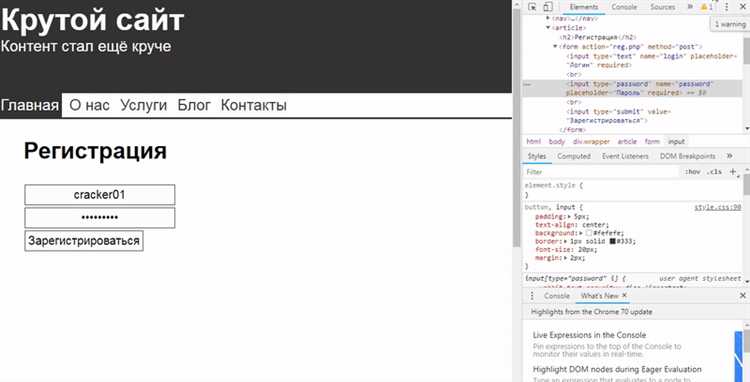
Task: Open the Event Listeners tab
Action: [625, 156]
